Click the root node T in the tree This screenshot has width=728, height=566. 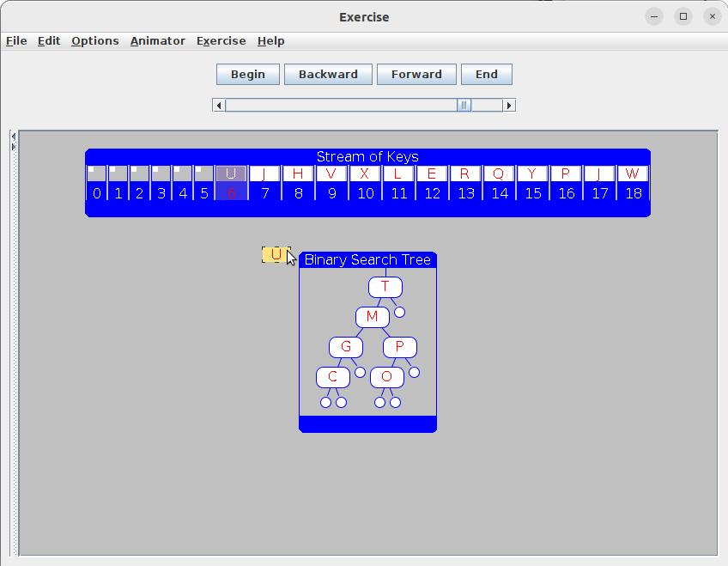tap(385, 287)
